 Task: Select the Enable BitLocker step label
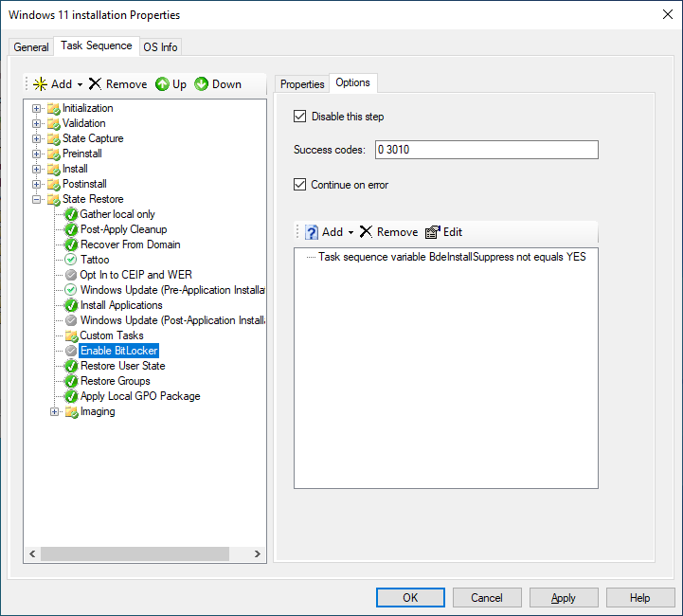(119, 351)
